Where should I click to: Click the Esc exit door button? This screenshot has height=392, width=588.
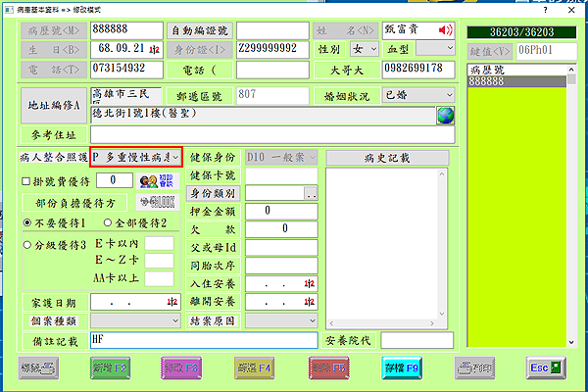[547, 367]
